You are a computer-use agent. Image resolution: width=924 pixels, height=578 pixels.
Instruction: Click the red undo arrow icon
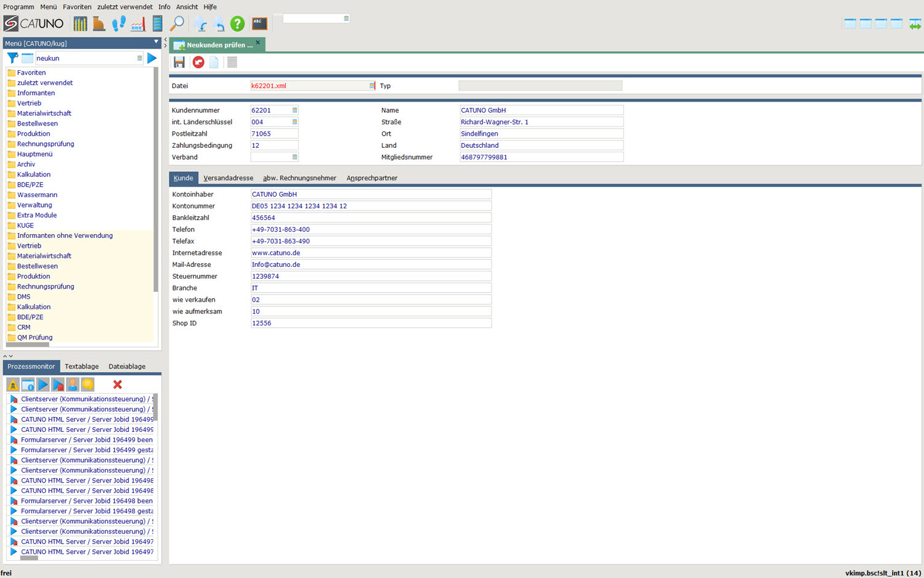[198, 62]
